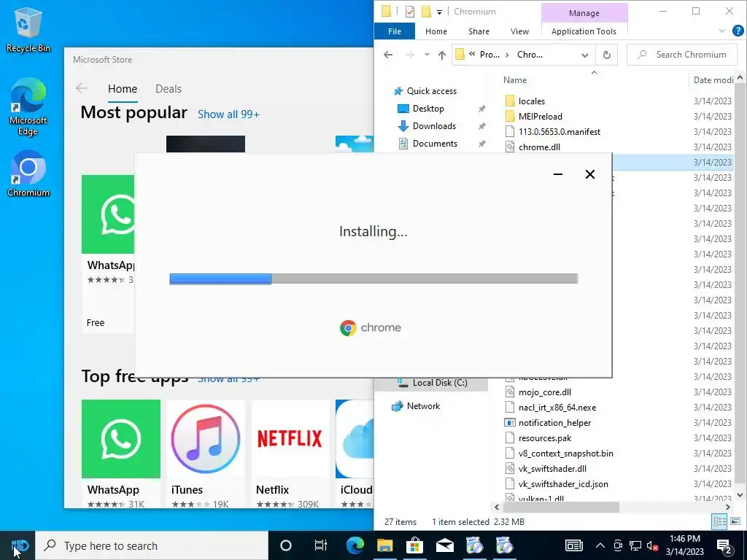Select Network in navigation pane

pos(423,406)
